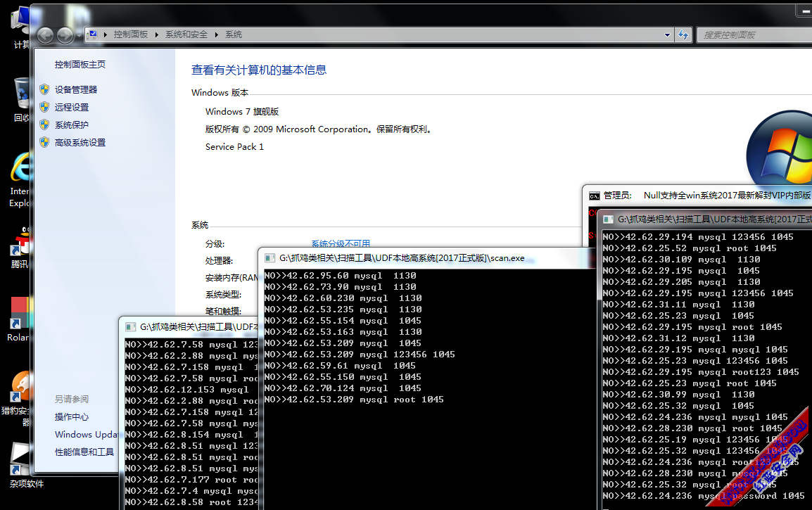The image size is (812, 510).
Task: Click the window icon of right UDF scan console
Action: (x=609, y=219)
